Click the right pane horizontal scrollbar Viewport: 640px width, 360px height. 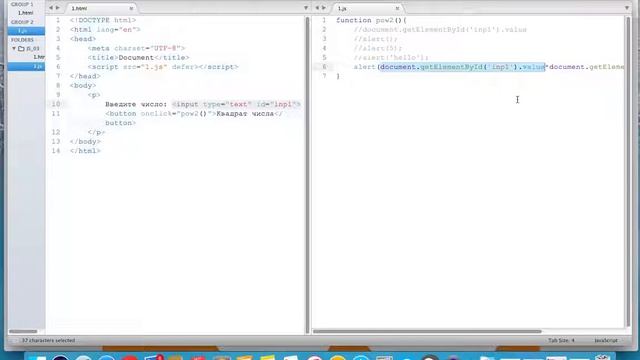(x=427, y=331)
